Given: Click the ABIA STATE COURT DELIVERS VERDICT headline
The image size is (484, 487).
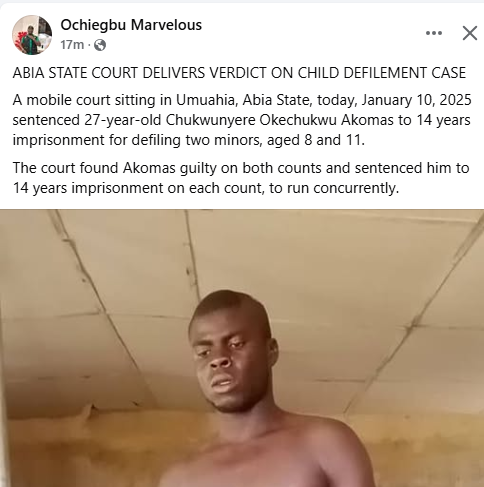Looking at the screenshot, I should coord(239,73).
